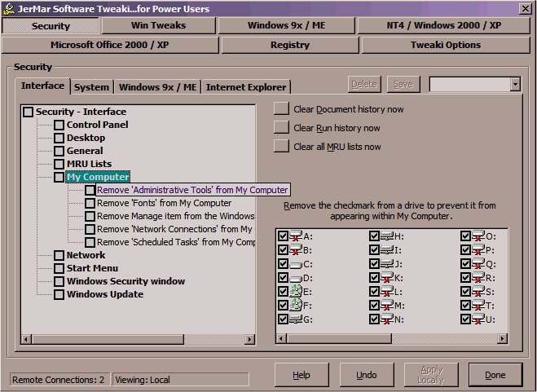Click the disconnected drive icon for K:
537x392 pixels.
[x=387, y=278]
